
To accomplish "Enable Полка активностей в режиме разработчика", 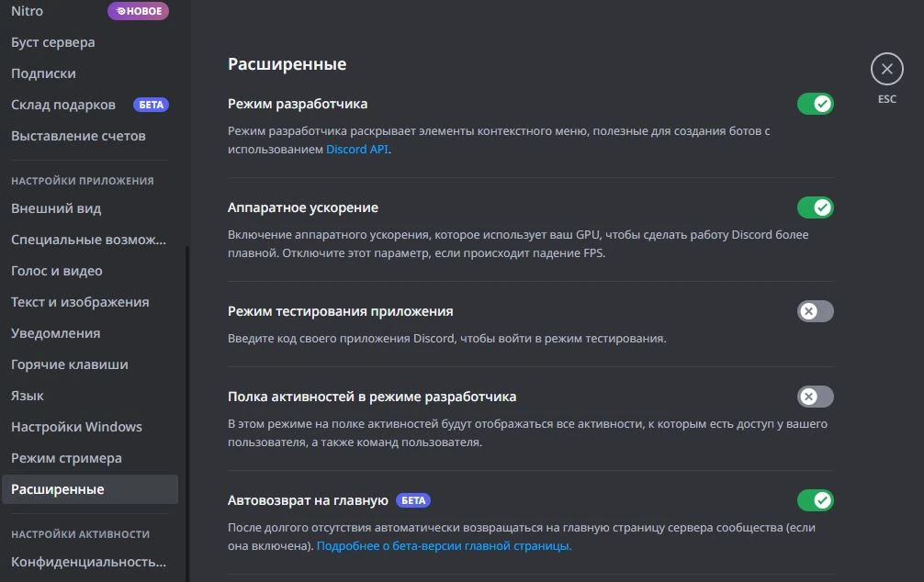I will (815, 397).
